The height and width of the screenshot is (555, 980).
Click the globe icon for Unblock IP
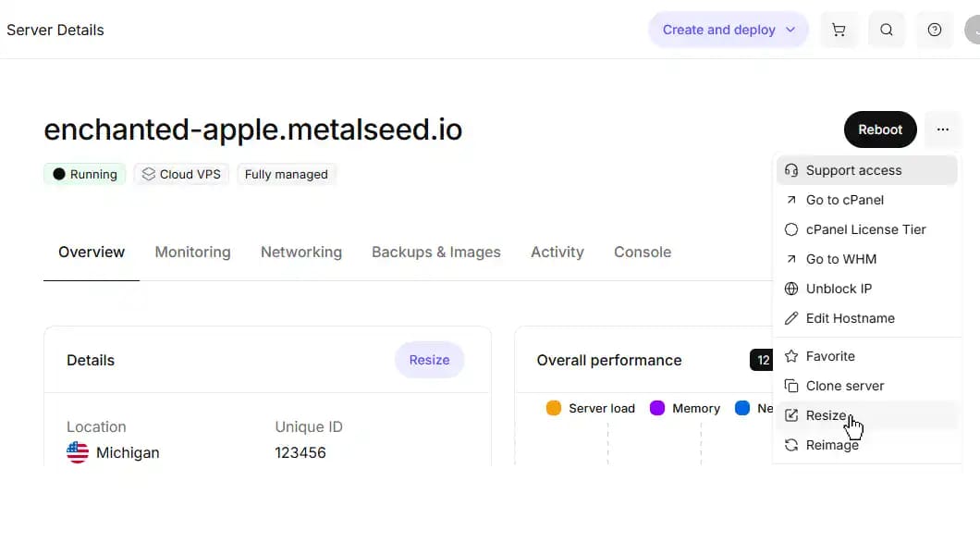pos(791,289)
